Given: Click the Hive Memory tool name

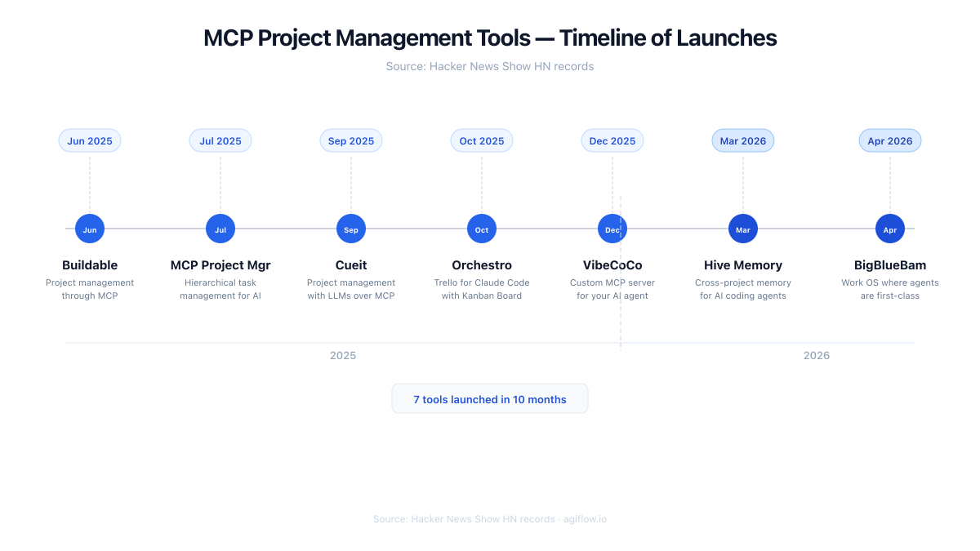Looking at the screenshot, I should coord(743,265).
